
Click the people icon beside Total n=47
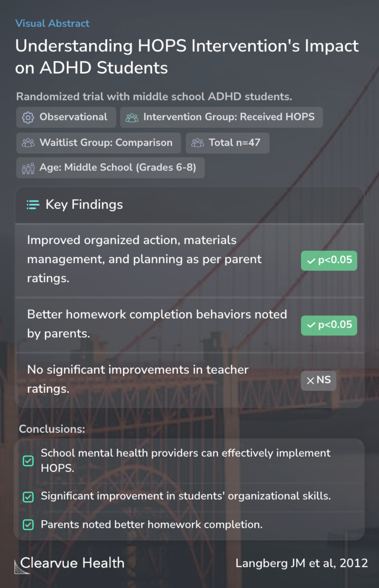coord(198,143)
